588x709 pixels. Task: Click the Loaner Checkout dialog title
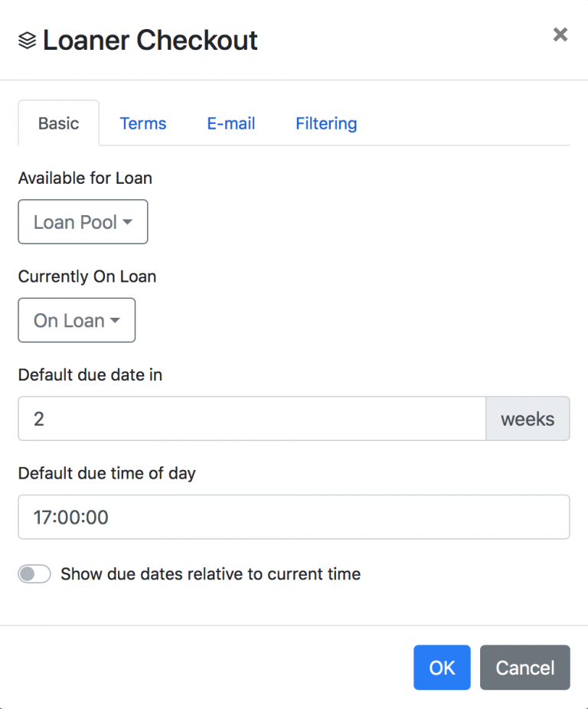click(150, 40)
